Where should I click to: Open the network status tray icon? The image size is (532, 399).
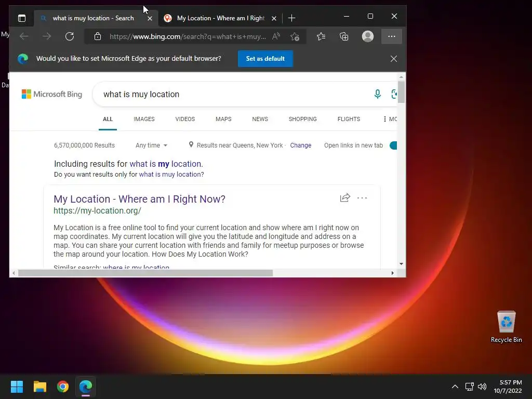(x=470, y=387)
